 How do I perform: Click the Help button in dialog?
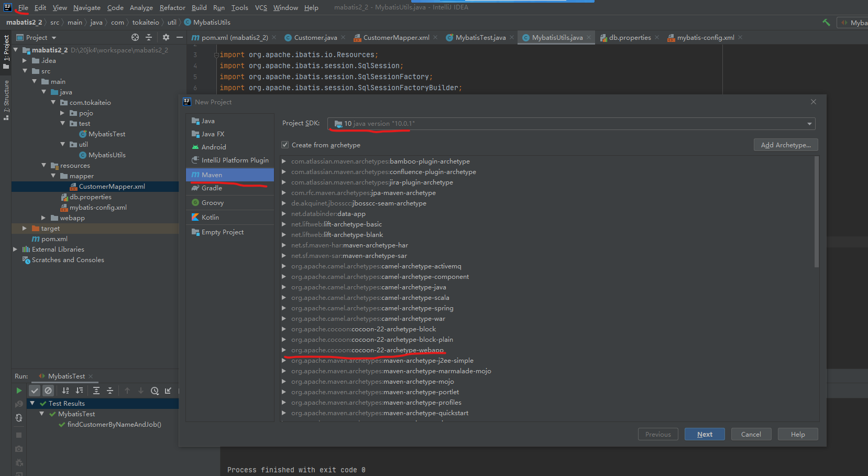(x=798, y=435)
